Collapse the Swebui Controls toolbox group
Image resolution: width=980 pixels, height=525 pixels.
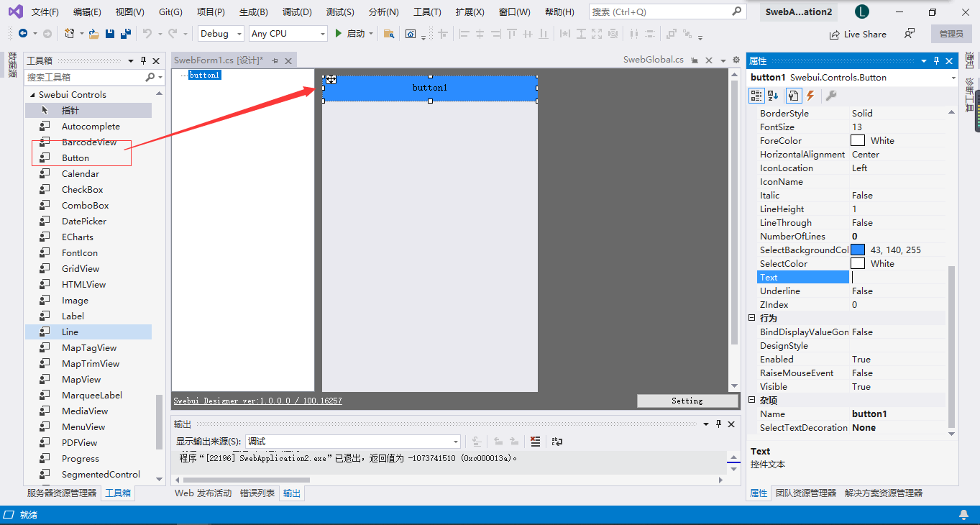[x=32, y=95]
